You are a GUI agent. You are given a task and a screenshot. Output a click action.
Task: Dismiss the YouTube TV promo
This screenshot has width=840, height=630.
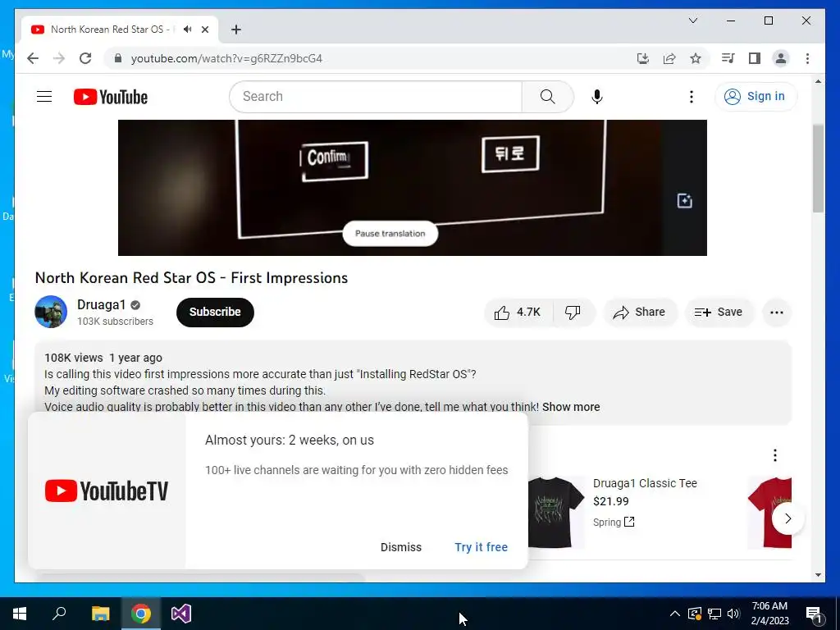[400, 547]
